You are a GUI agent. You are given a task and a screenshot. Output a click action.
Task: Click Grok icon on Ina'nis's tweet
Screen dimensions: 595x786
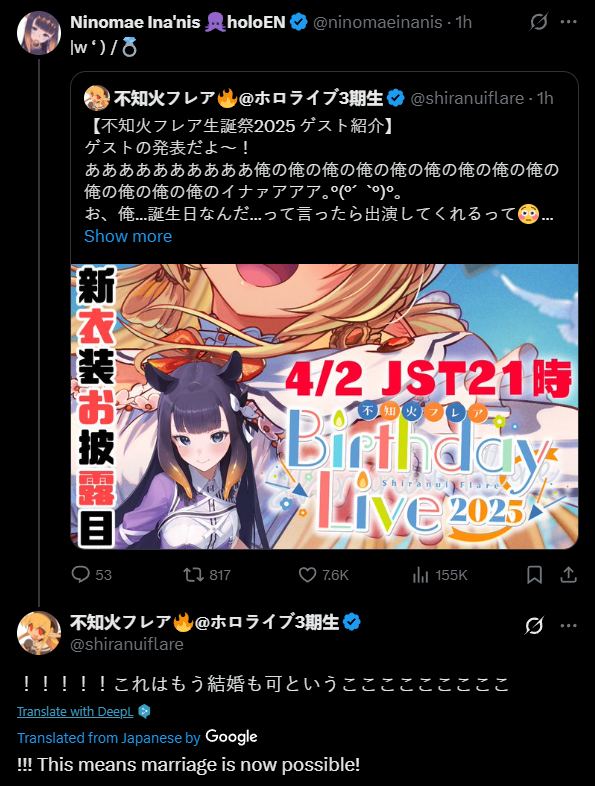point(538,22)
